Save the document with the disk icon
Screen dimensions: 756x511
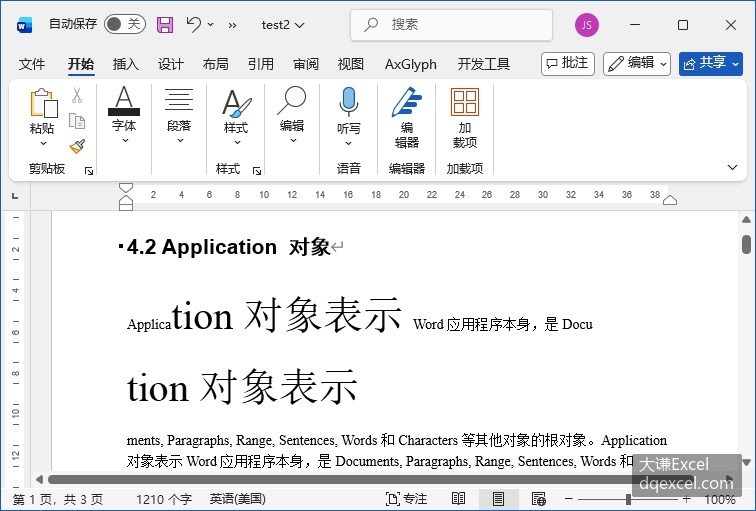[x=165, y=25]
